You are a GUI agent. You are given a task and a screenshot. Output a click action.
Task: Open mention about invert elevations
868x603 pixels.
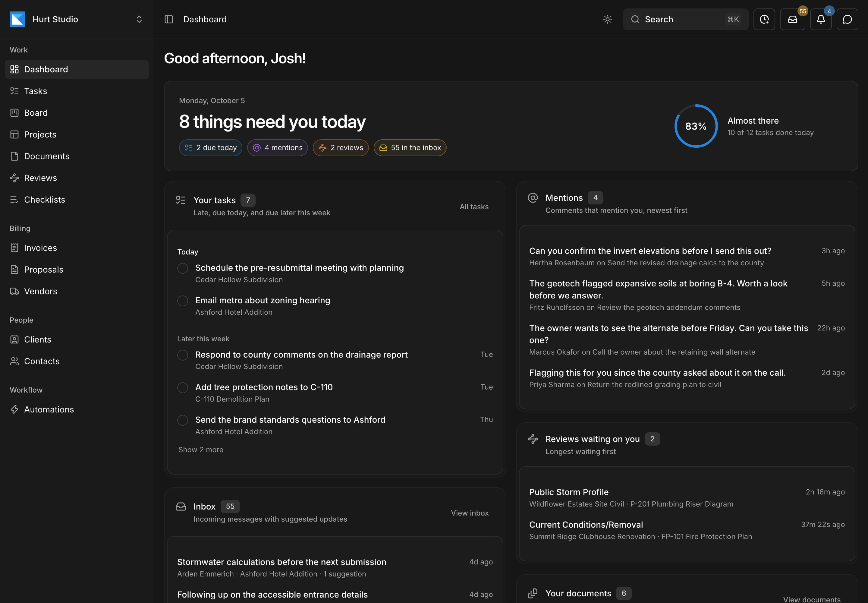(x=687, y=257)
